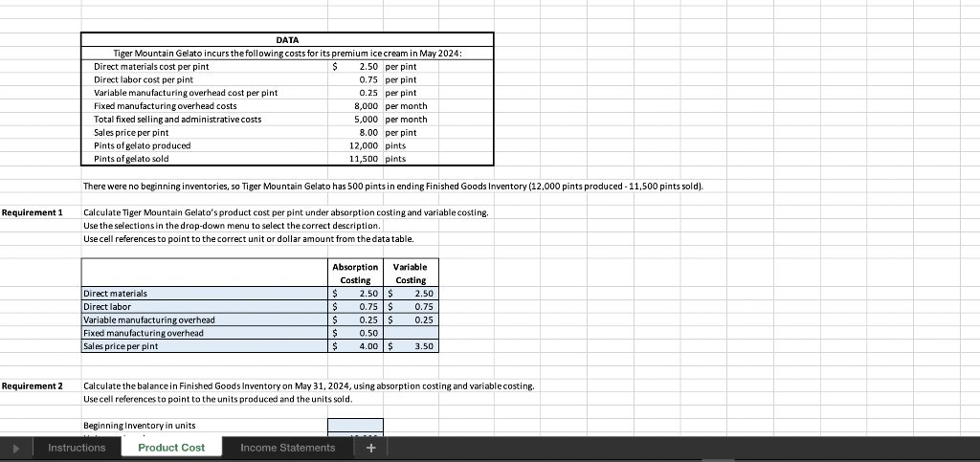The width and height of the screenshot is (980, 462).
Task: Select the 'Use cell references to point to the correct unit' line
Action: 248,239
